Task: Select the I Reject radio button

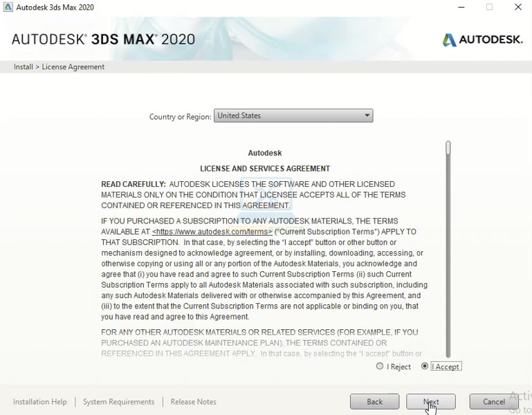Action: click(x=380, y=367)
